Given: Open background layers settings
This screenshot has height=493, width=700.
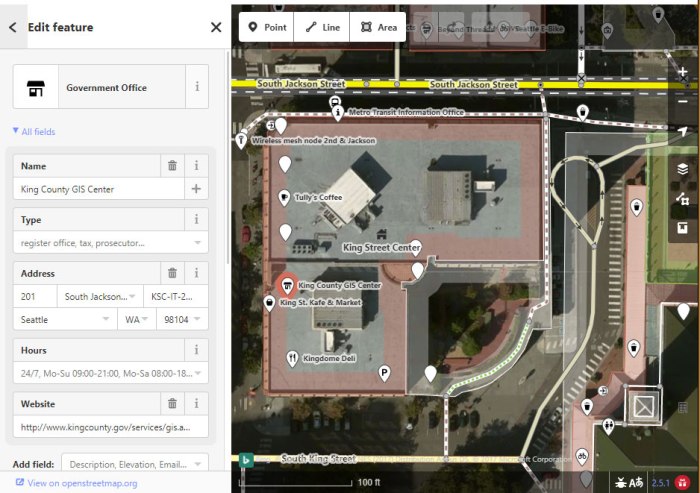Looking at the screenshot, I should [x=683, y=169].
